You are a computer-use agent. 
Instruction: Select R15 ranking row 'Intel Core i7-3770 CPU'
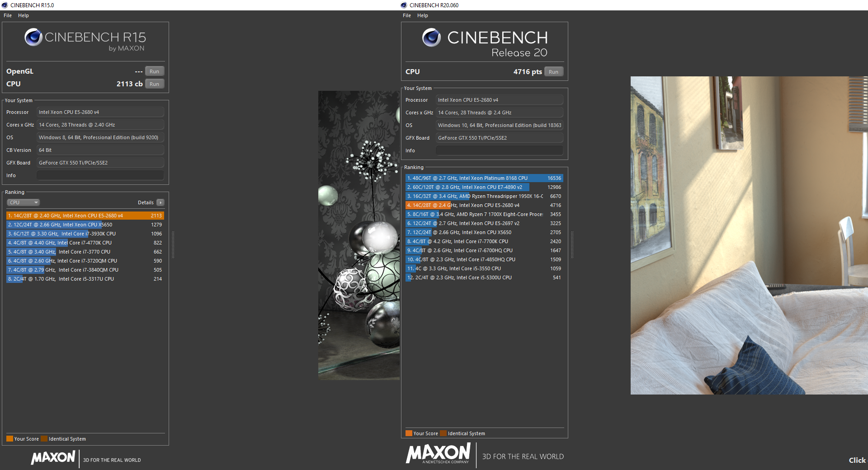click(85, 252)
